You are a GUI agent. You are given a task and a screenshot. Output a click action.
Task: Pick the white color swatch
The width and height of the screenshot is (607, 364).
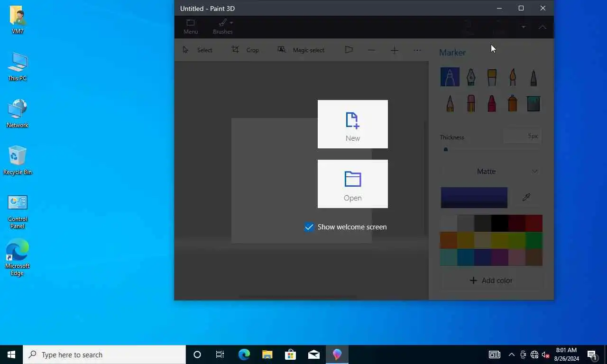[449, 223]
